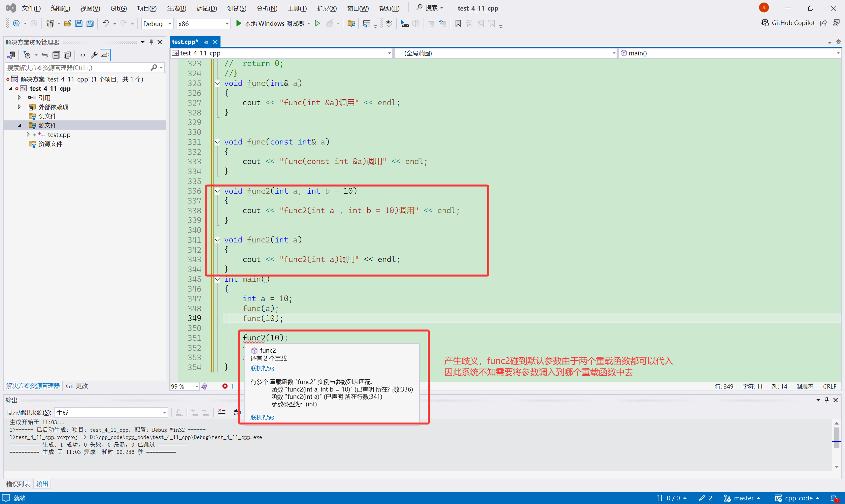Toggle auto-hide pin of Solution Explorer
This screenshot has width=845, height=504.
[151, 42]
